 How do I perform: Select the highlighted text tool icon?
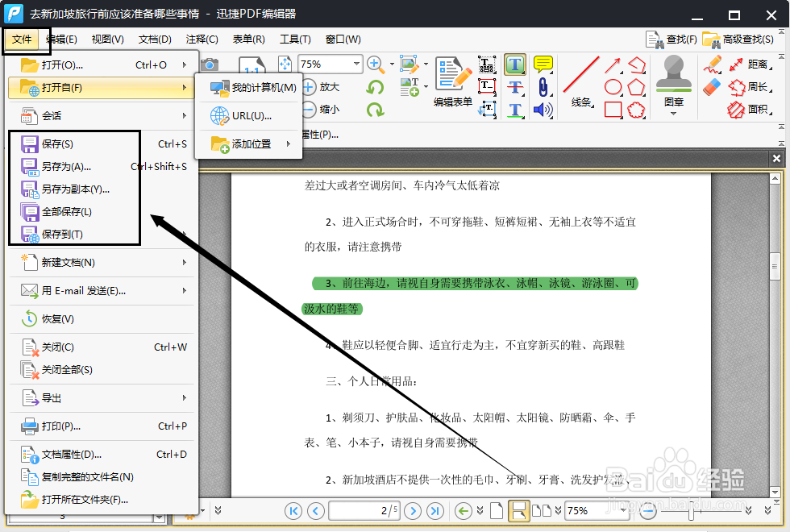[515, 64]
